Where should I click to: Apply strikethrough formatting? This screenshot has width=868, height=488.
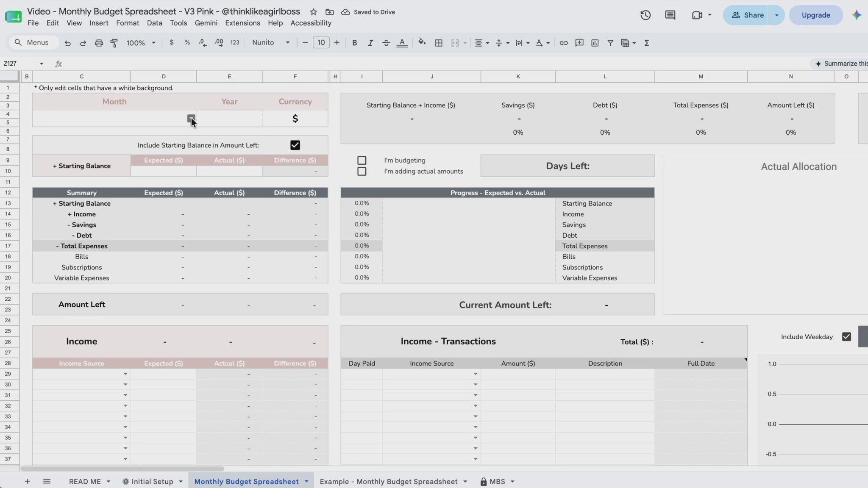click(386, 43)
